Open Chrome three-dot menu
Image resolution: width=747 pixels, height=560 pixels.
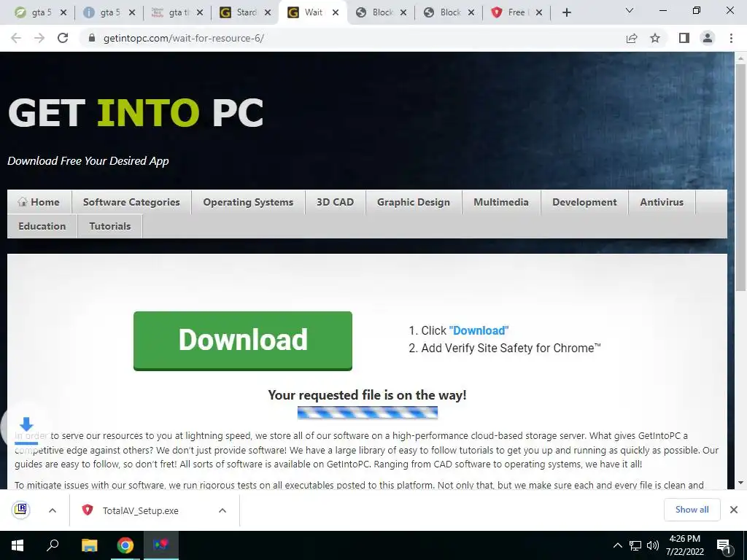click(731, 38)
